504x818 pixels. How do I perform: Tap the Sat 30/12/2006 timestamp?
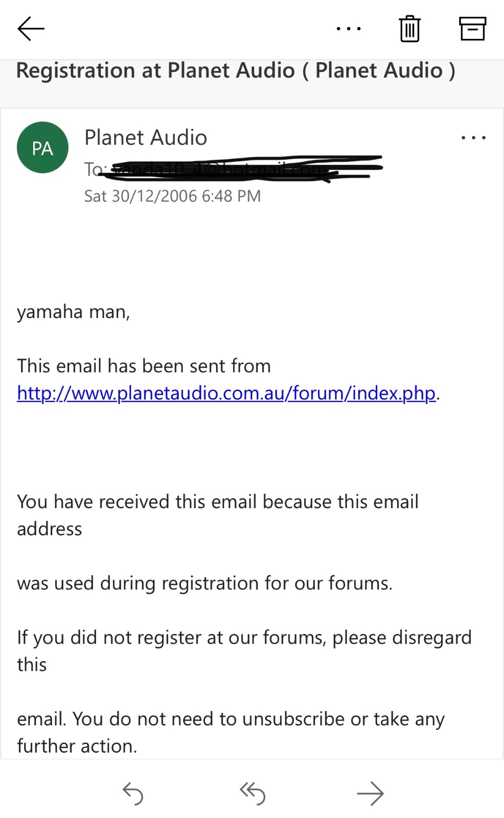(x=172, y=196)
